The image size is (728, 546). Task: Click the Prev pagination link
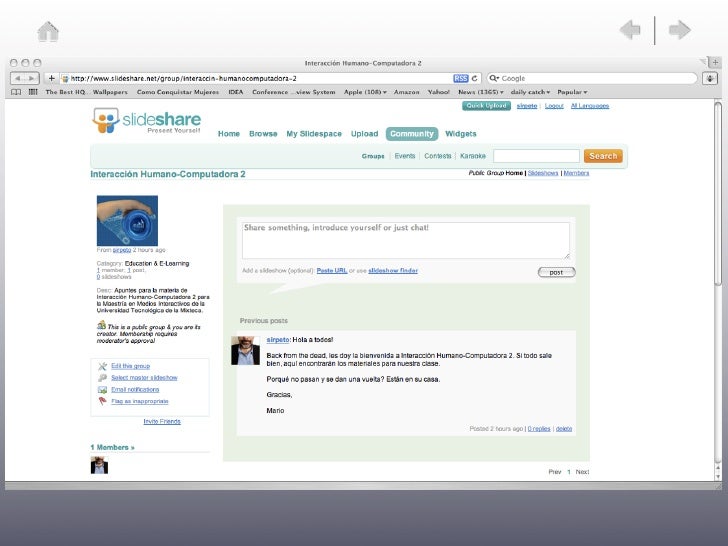coord(555,472)
